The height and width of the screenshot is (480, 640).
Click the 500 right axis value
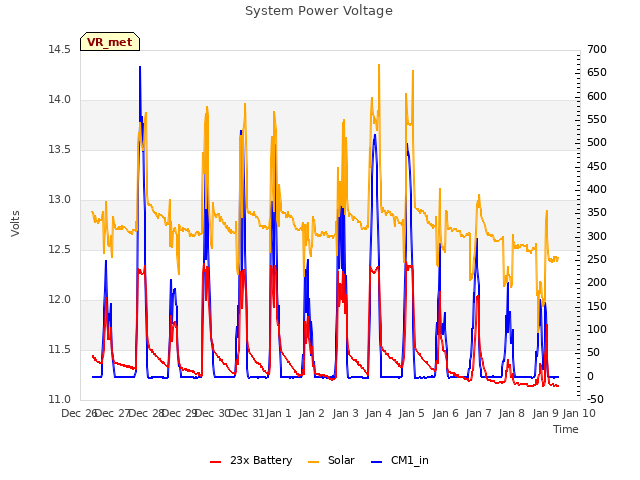597,143
